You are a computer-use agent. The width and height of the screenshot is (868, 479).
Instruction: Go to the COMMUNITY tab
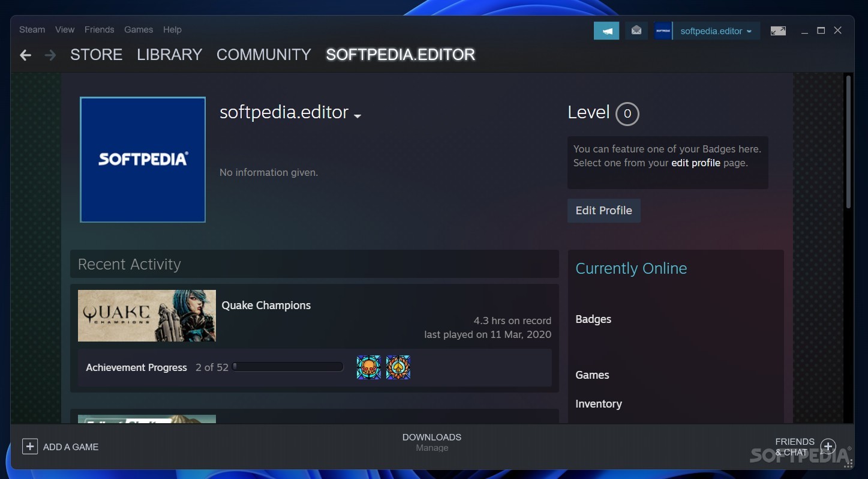click(263, 55)
